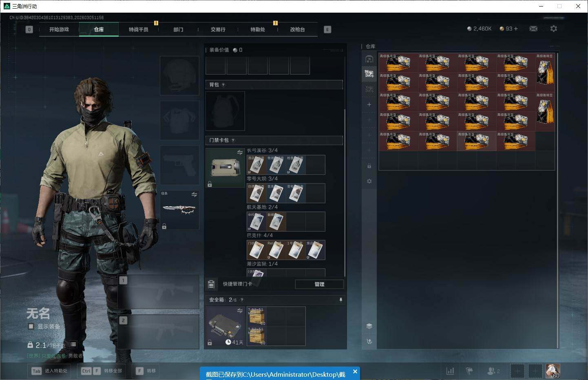Click the Q key tab-switch icon
The height and width of the screenshot is (380, 588).
click(29, 29)
